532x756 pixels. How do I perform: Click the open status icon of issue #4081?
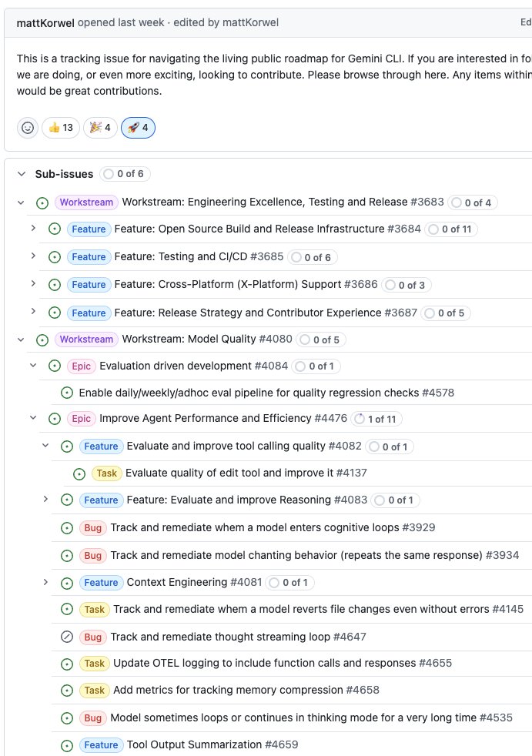[67, 583]
